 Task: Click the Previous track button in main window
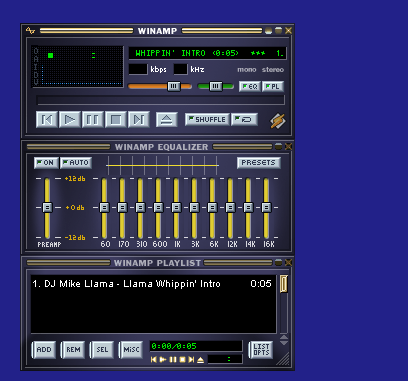click(47, 119)
